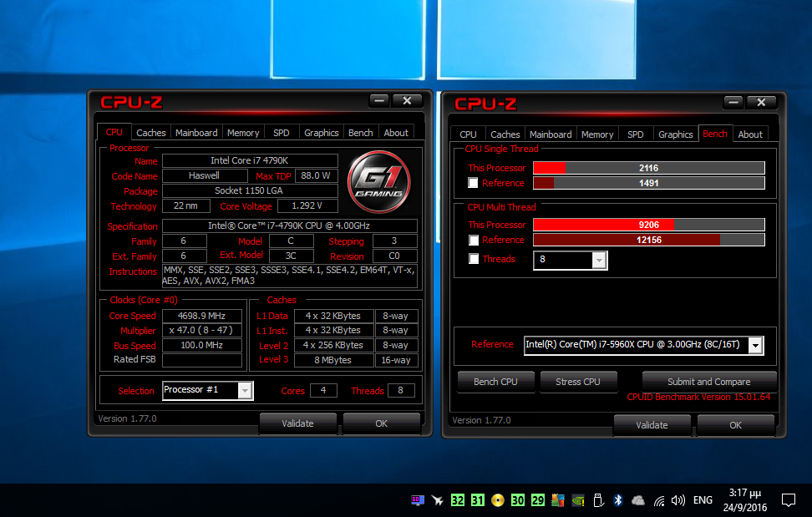
Task: Open the temperature tray icon showing 29
Action: 538,500
